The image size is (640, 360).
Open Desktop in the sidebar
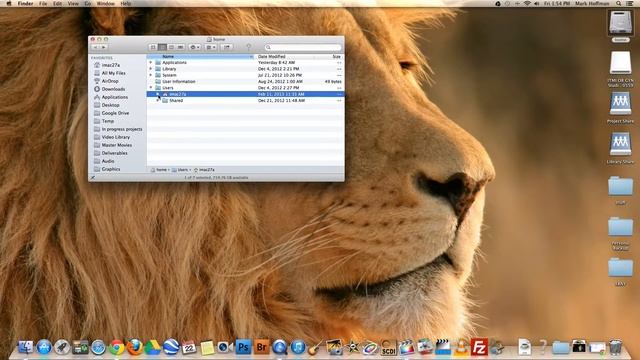[107, 105]
